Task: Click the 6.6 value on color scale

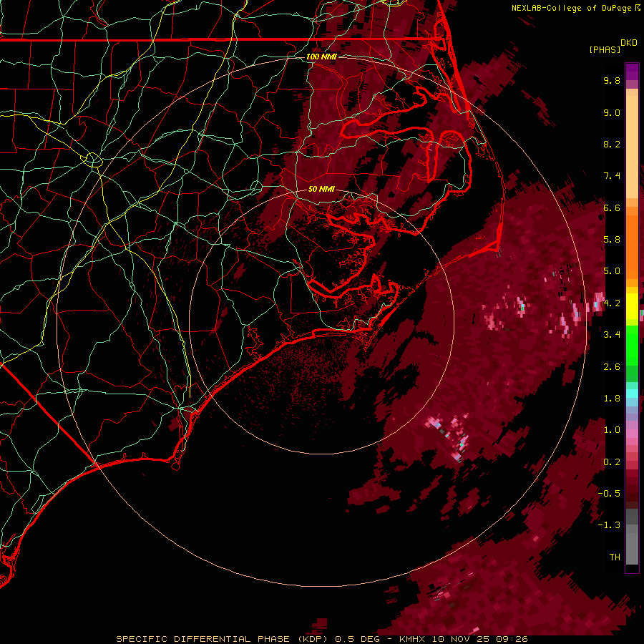Action: [612, 208]
